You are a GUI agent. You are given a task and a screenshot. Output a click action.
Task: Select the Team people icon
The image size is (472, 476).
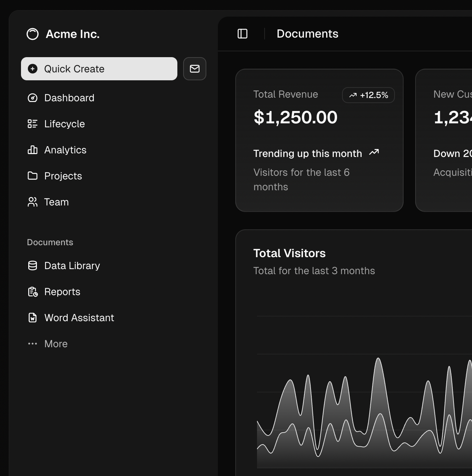(x=32, y=202)
